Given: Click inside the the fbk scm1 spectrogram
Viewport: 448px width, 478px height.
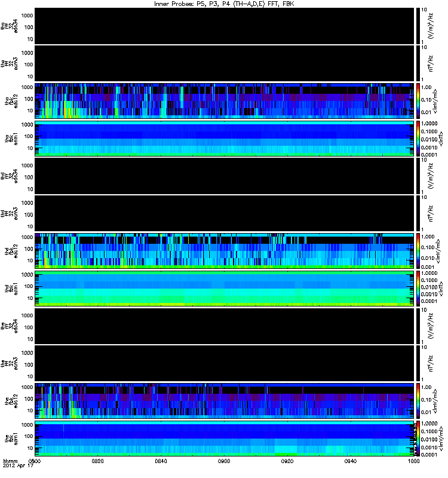Looking at the screenshot, I should [225, 439].
